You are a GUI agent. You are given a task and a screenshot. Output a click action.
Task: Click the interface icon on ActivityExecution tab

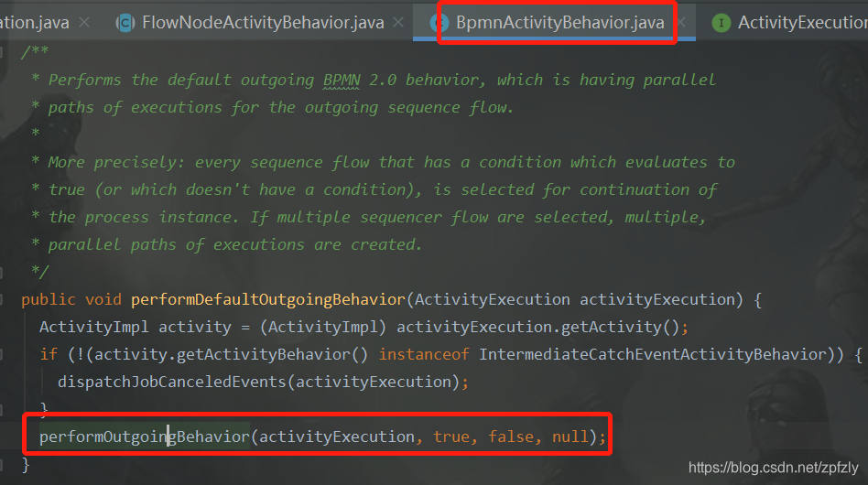[x=722, y=23]
